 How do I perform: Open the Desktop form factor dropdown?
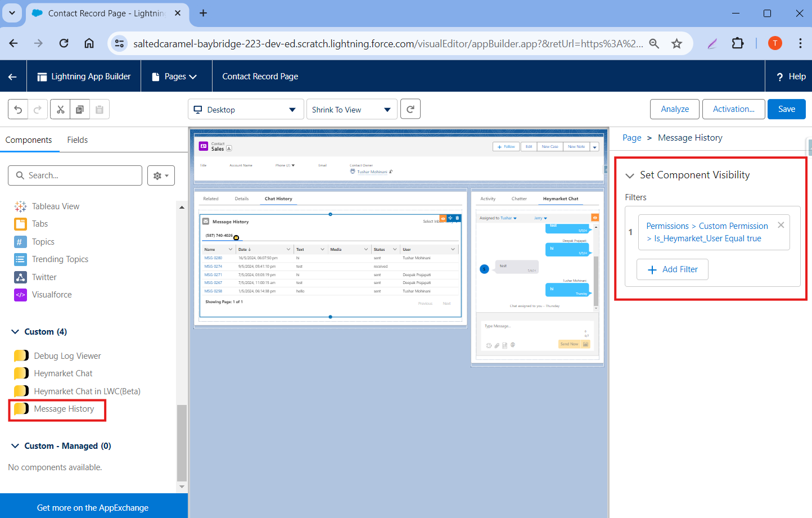(x=246, y=110)
